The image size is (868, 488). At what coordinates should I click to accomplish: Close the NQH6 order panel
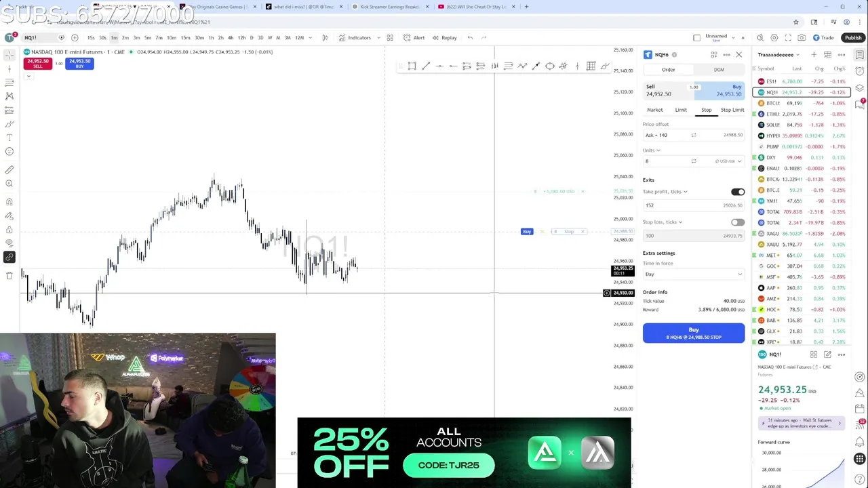pyautogui.click(x=738, y=55)
